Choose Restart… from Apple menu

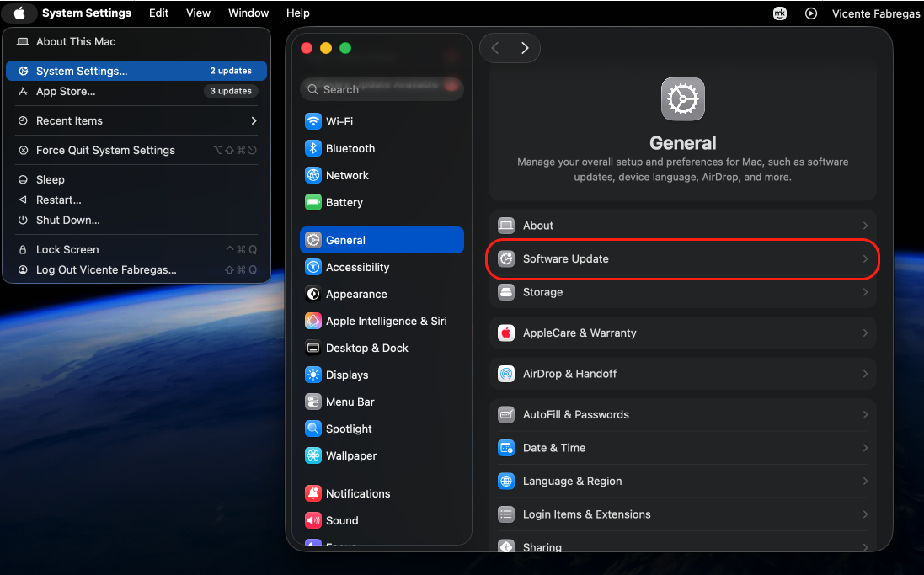(136, 200)
